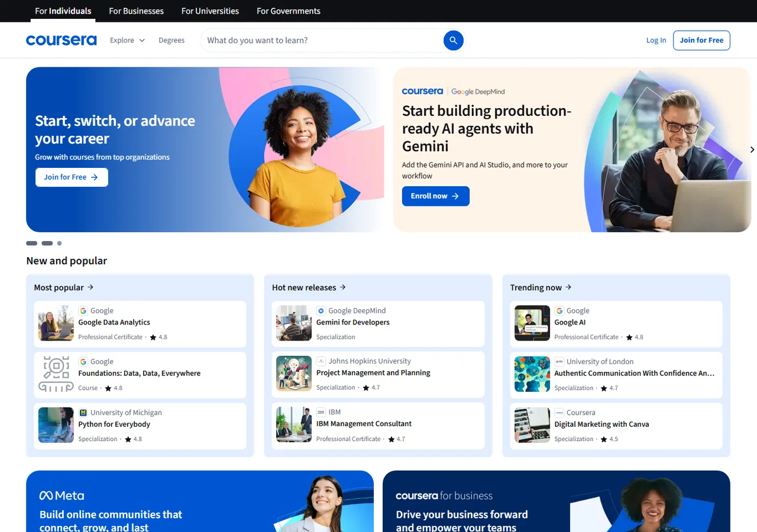Click Join for Free in the career banner

click(72, 177)
